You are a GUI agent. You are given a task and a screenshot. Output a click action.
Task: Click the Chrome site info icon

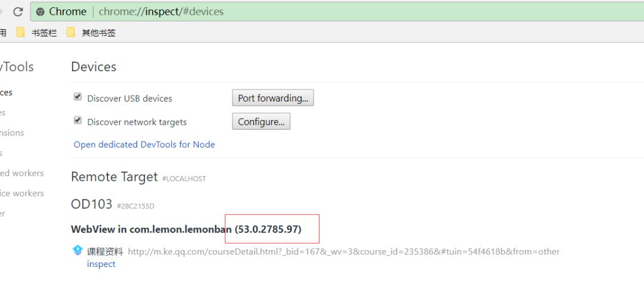[40, 11]
